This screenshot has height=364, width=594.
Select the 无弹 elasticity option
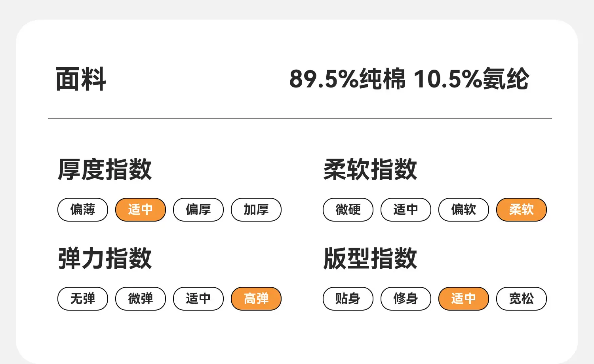point(83,299)
